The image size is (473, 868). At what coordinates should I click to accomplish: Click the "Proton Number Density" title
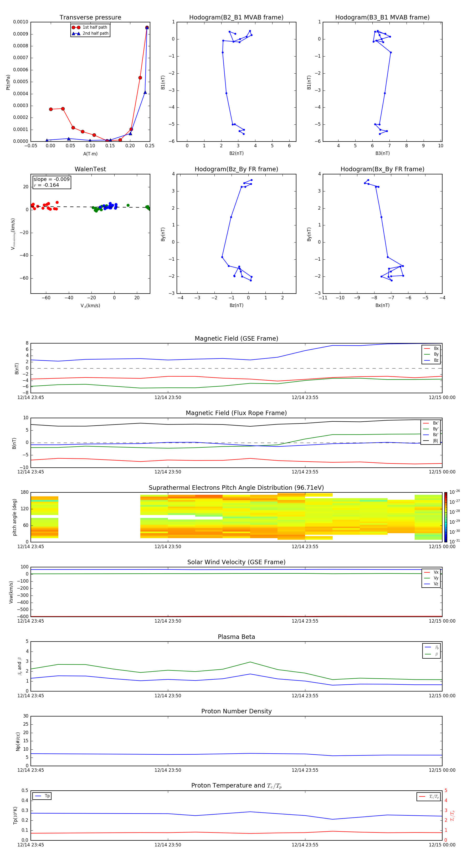coord(236,711)
